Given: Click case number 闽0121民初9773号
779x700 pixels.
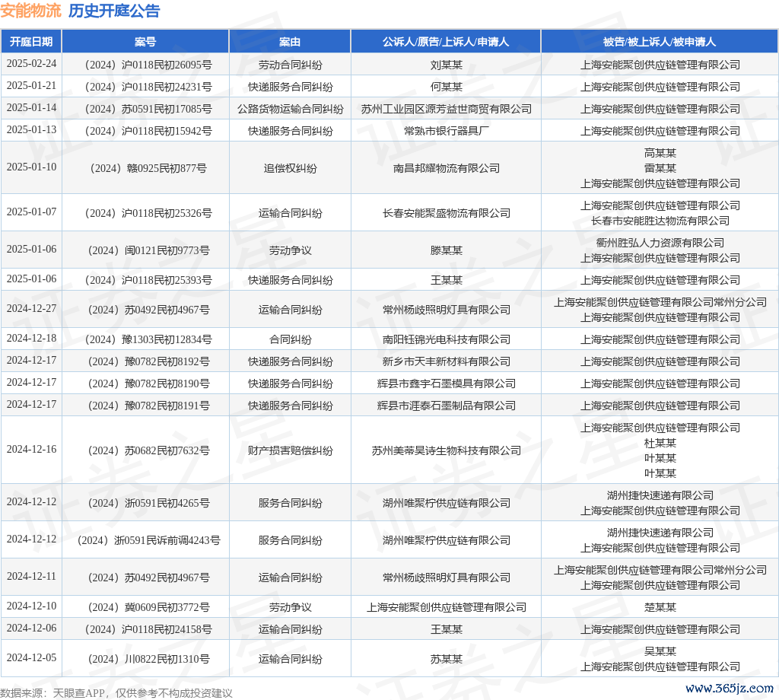Looking at the screenshot, I should click(x=148, y=250).
